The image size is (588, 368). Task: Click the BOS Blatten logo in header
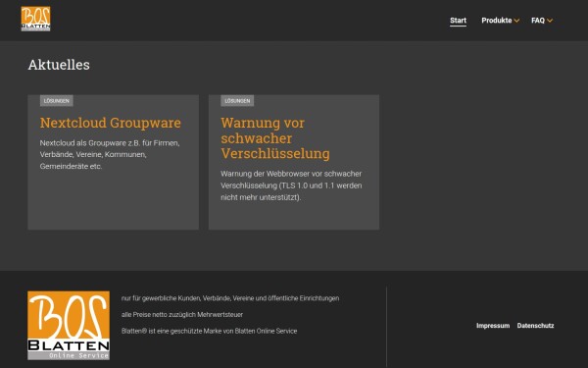pyautogui.click(x=35, y=19)
